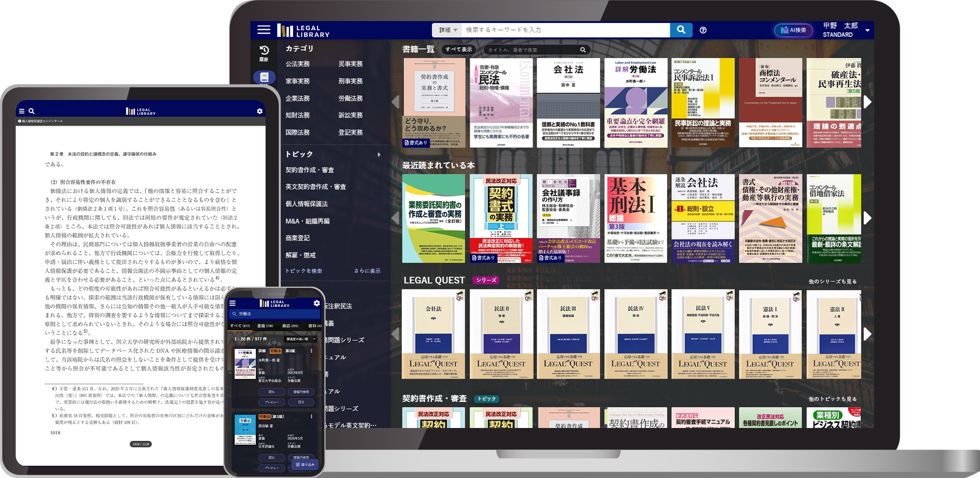The image size is (980, 478).
Task: Open the settings gear on the phone
Action: click(317, 303)
